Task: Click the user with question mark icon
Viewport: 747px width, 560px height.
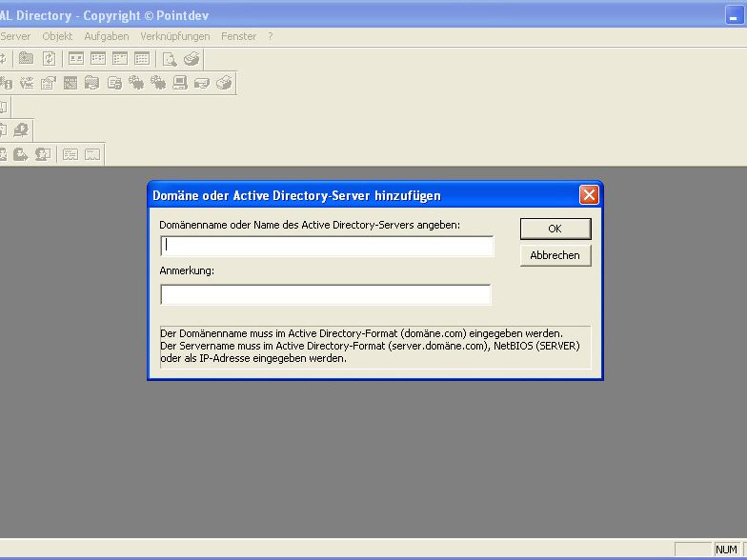Action: 43,154
